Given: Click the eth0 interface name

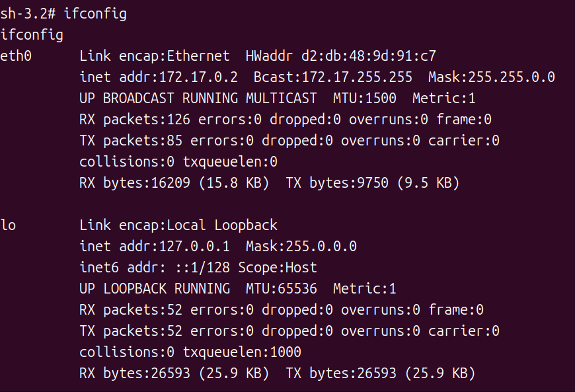Looking at the screenshot, I should click(x=17, y=56).
